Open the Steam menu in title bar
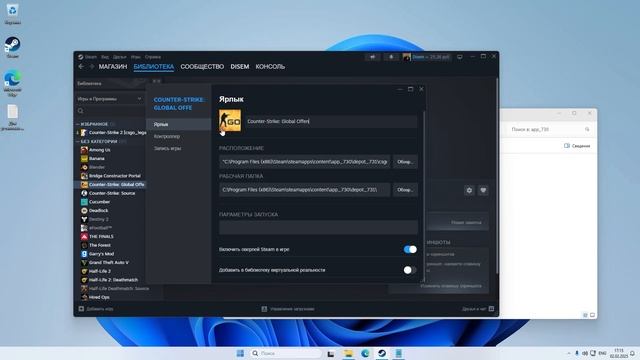The height and width of the screenshot is (360, 640). tap(90, 57)
